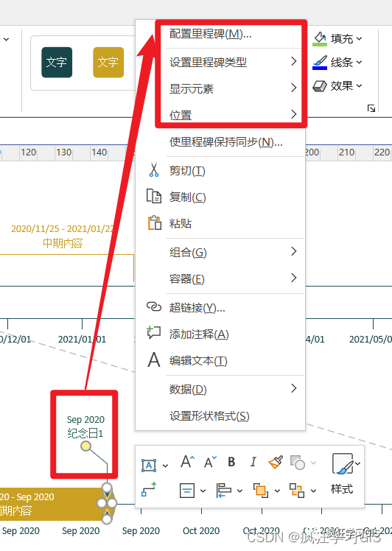392x551 pixels.
Task: Click the increase font size icon
Action: click(x=187, y=462)
